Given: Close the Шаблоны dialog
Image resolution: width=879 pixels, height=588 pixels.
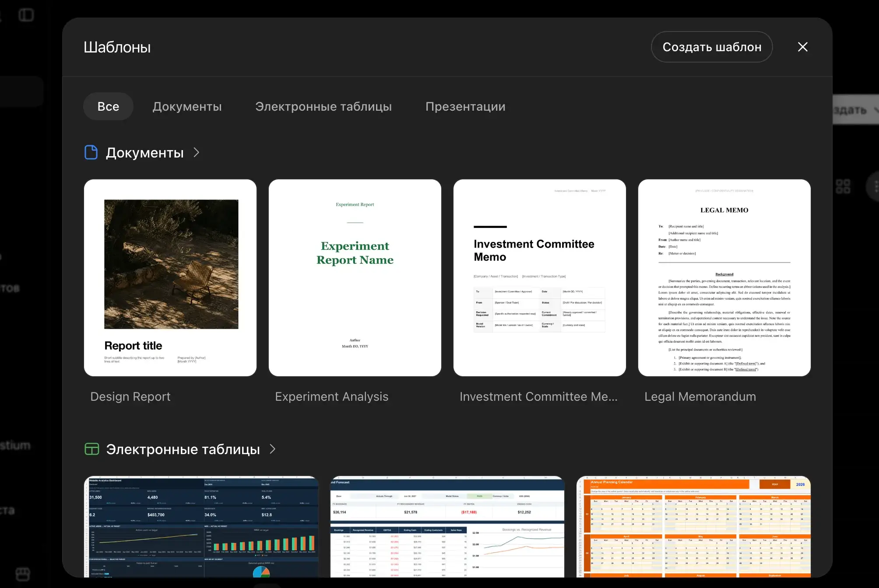Looking at the screenshot, I should [x=802, y=47].
